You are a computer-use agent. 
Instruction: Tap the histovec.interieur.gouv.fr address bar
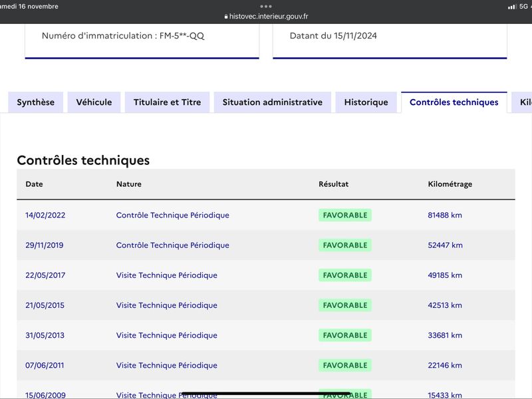(x=266, y=16)
